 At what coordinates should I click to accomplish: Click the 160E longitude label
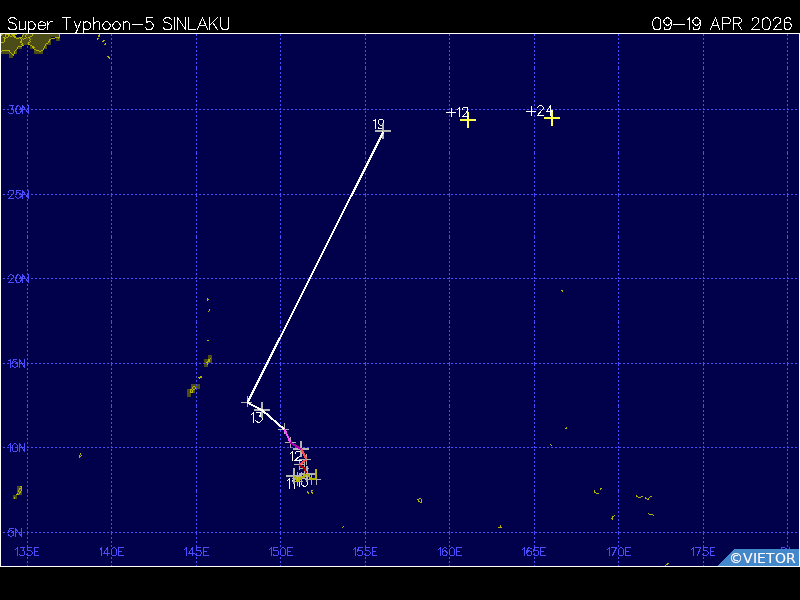tap(450, 552)
